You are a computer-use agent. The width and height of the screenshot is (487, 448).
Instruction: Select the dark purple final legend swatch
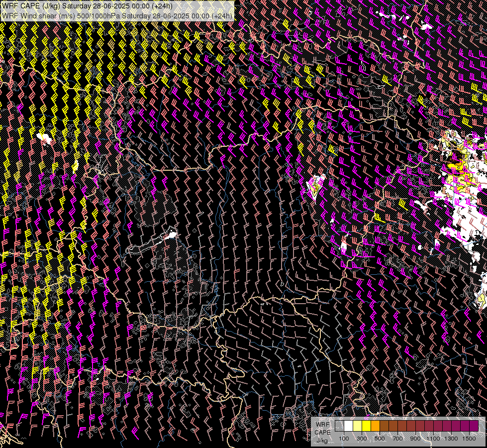tap(474, 426)
